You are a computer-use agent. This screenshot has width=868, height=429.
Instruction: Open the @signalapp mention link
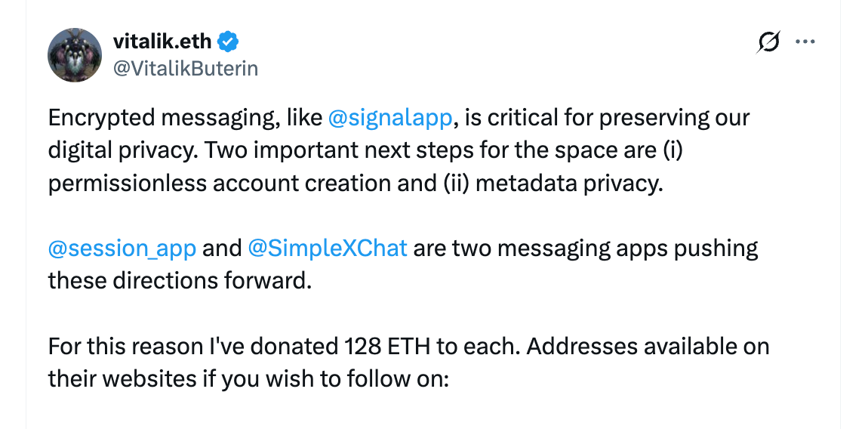pyautogui.click(x=391, y=119)
